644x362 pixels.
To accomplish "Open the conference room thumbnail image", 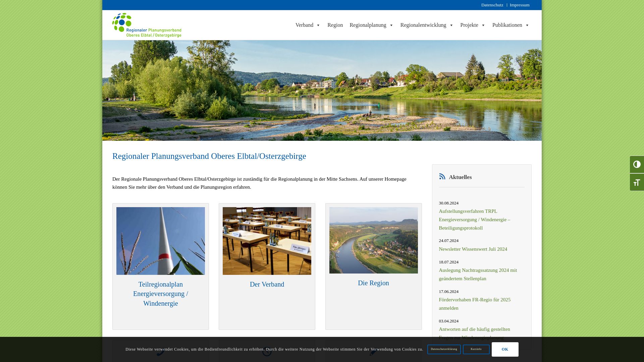I will tap(267, 241).
